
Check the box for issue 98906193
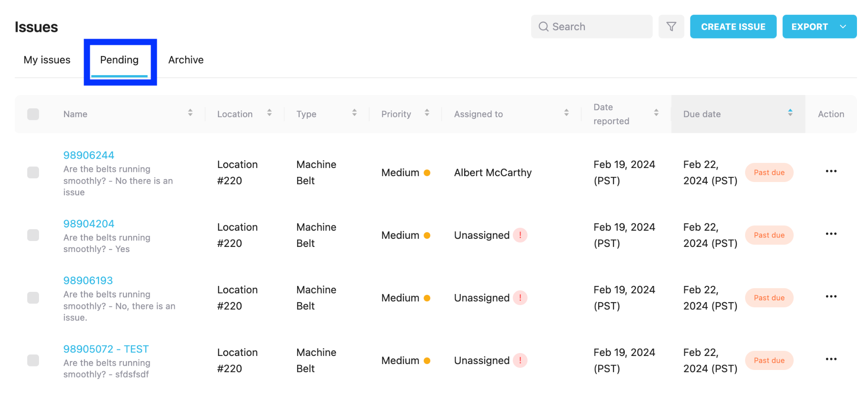(33, 298)
